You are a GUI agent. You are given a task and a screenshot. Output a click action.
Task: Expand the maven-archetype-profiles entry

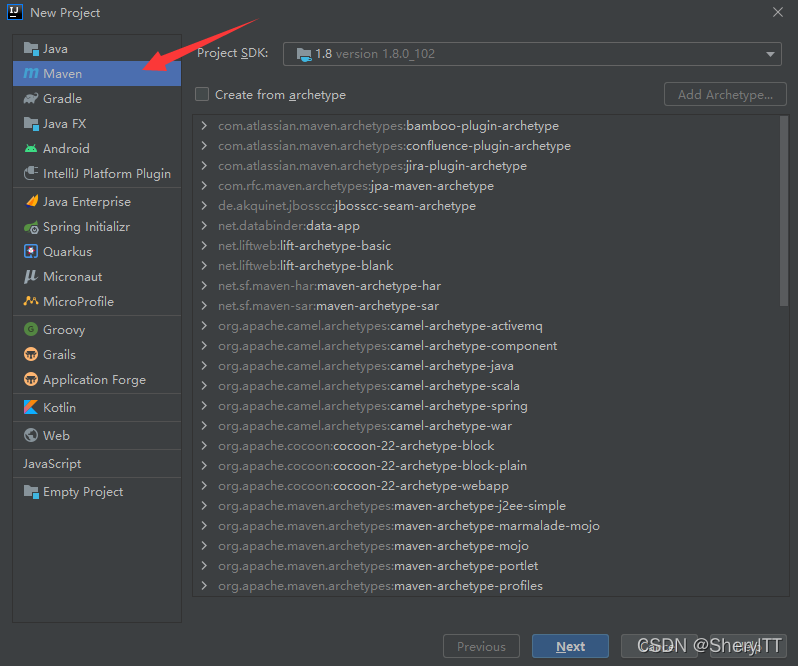(x=204, y=586)
